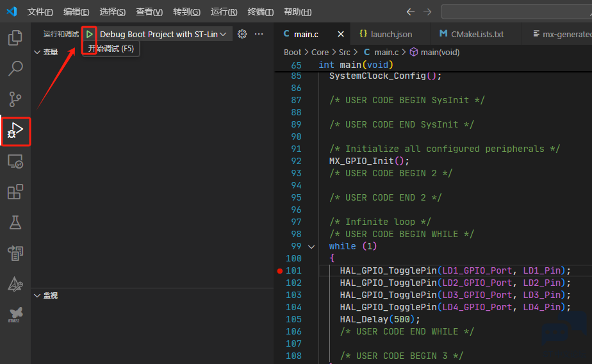Click the SystemClock_Config() call
Screen dimensions: 592x364
pyautogui.click(x=385, y=76)
